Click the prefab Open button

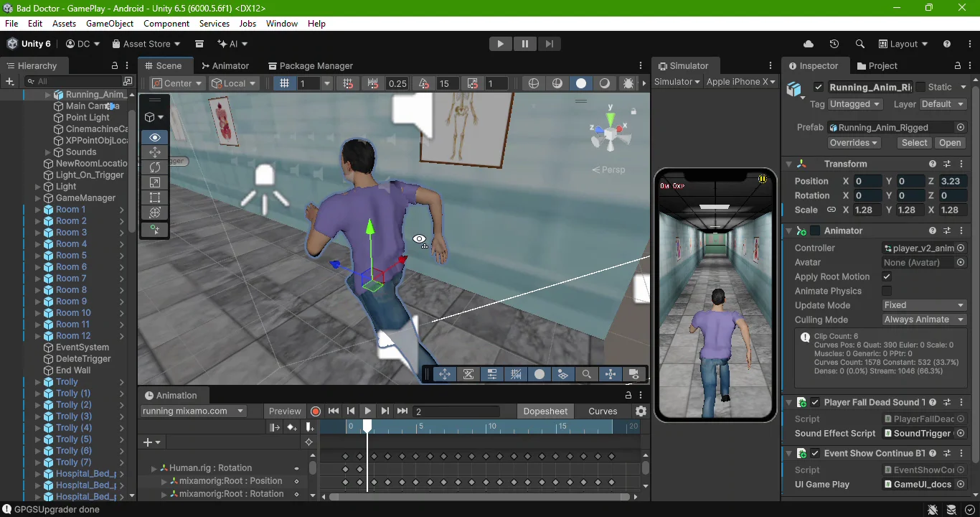950,142
